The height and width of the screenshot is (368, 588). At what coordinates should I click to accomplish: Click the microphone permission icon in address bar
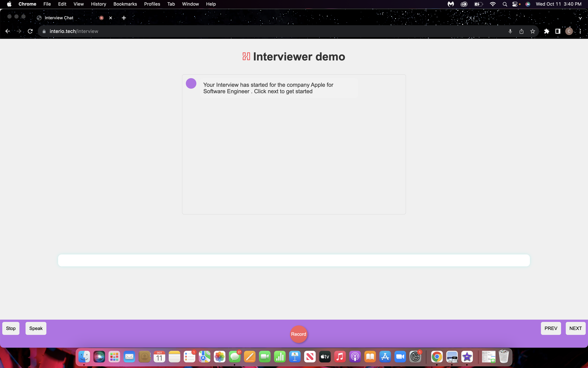coord(510,31)
